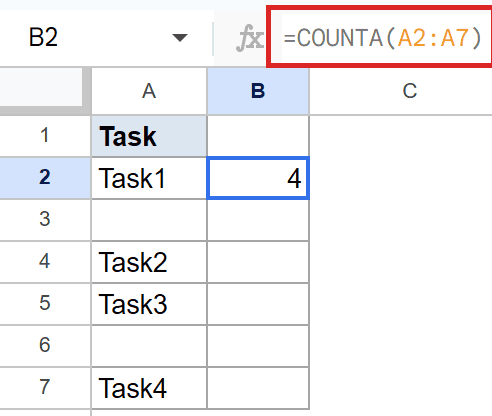This screenshot has width=492, height=416.
Task: Select empty cell A3
Action: coord(149,220)
